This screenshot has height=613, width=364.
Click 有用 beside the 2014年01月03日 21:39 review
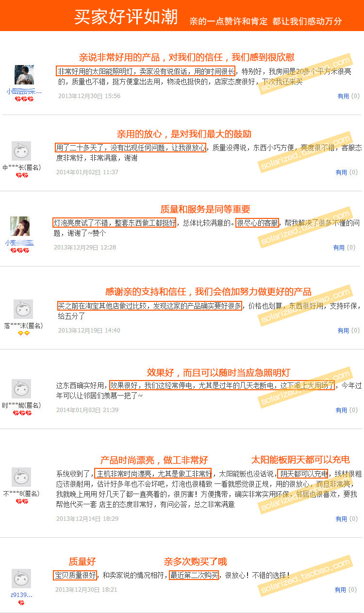pos(341,410)
